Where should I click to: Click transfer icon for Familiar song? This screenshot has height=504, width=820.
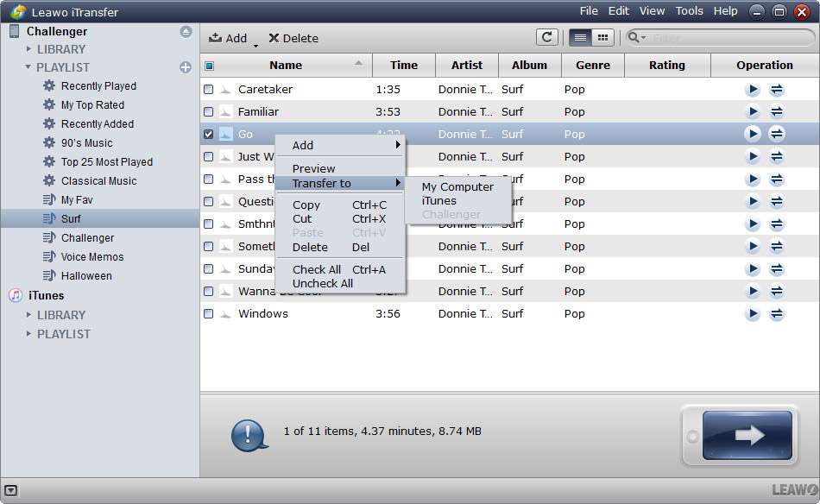pos(777,111)
